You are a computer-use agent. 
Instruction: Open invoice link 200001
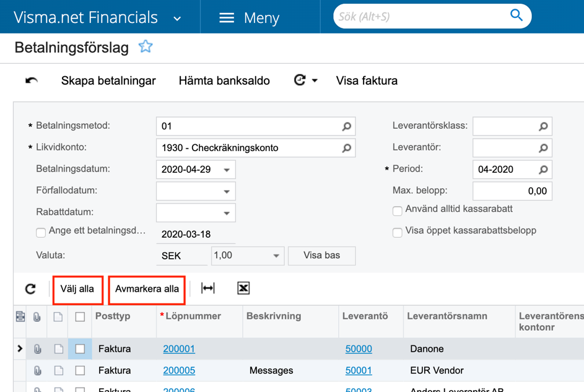click(179, 349)
